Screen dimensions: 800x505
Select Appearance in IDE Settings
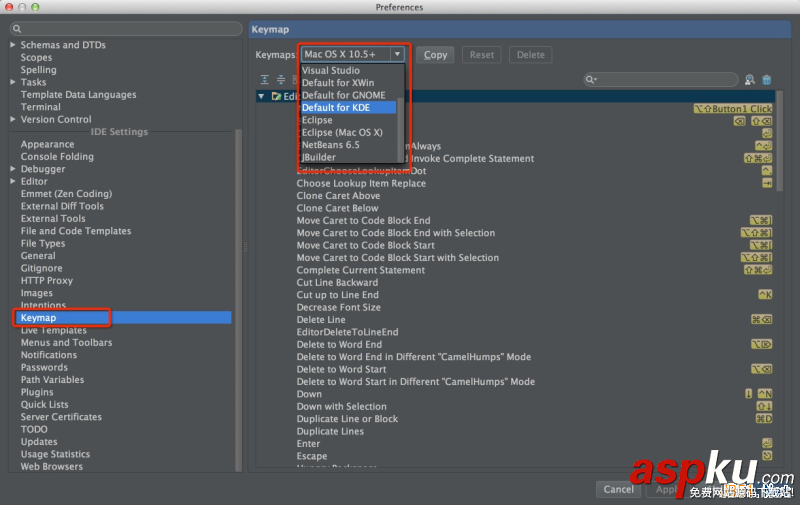[47, 144]
